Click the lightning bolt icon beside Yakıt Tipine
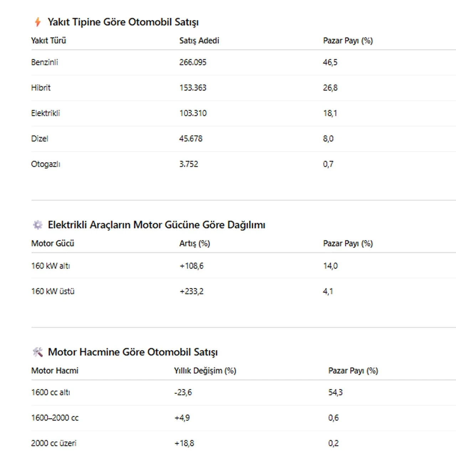The width and height of the screenshot is (456, 476). click(x=38, y=22)
